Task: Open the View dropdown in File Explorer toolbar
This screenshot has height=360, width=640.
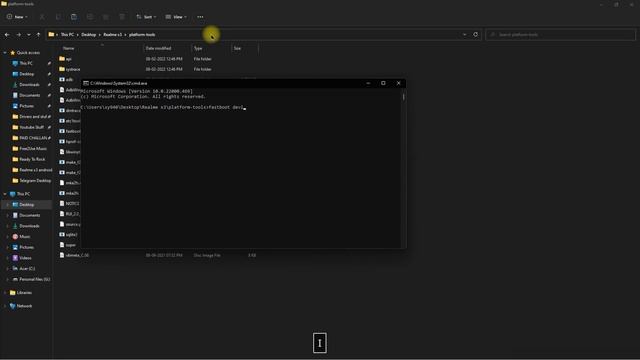Action: (176, 17)
